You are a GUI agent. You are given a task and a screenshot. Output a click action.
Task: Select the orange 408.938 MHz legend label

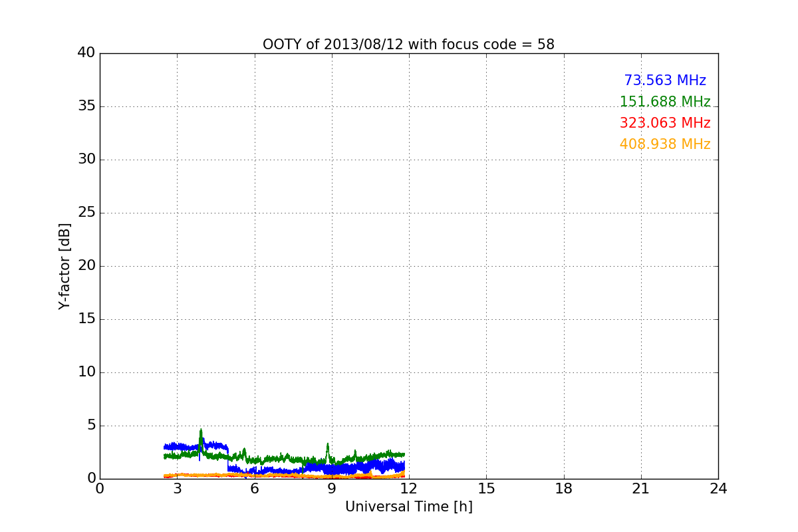(665, 144)
